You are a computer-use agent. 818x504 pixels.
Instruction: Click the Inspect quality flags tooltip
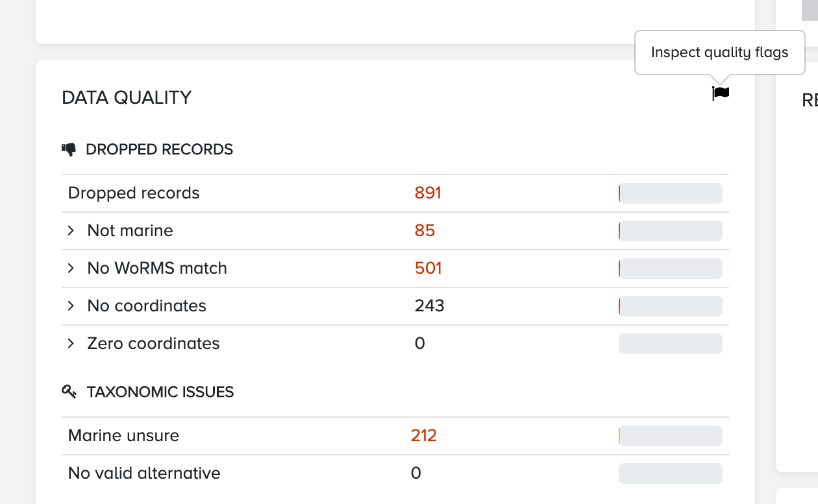click(x=719, y=53)
